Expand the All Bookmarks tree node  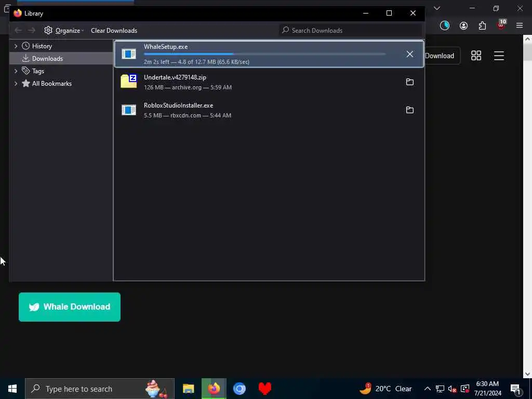pyautogui.click(x=16, y=84)
